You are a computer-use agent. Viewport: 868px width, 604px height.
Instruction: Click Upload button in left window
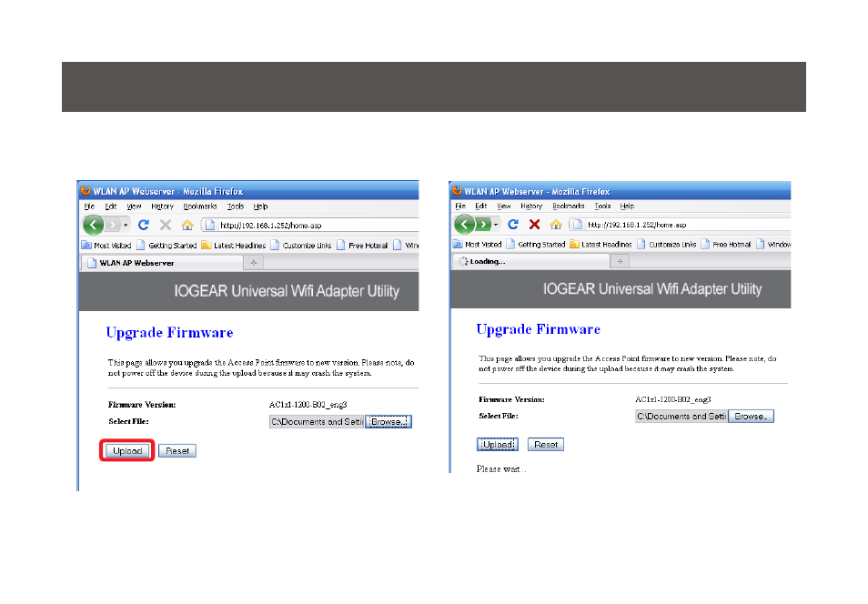pyautogui.click(x=127, y=451)
